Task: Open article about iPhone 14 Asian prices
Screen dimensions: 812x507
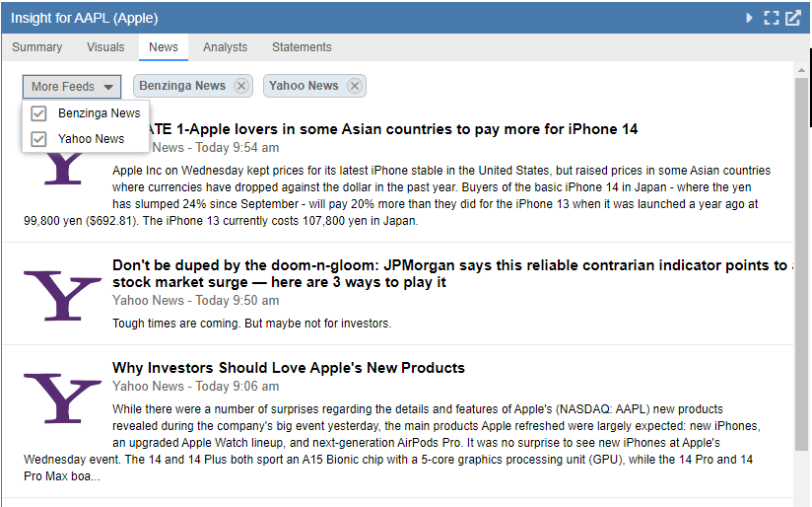Action: tap(393, 129)
